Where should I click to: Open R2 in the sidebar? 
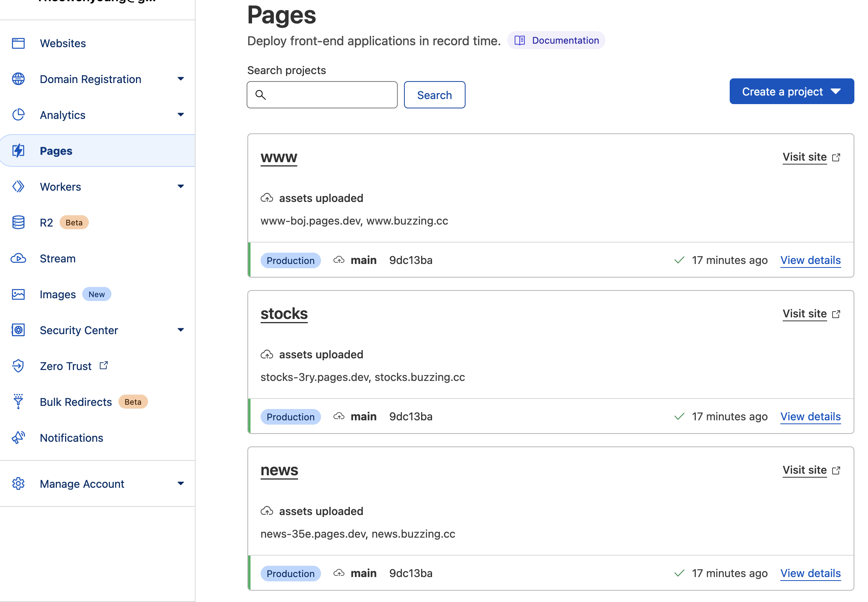46,223
